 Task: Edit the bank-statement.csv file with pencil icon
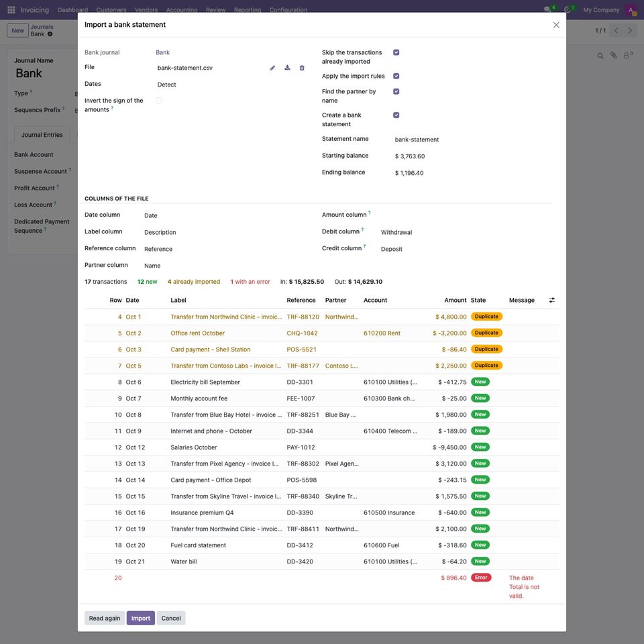[272, 68]
